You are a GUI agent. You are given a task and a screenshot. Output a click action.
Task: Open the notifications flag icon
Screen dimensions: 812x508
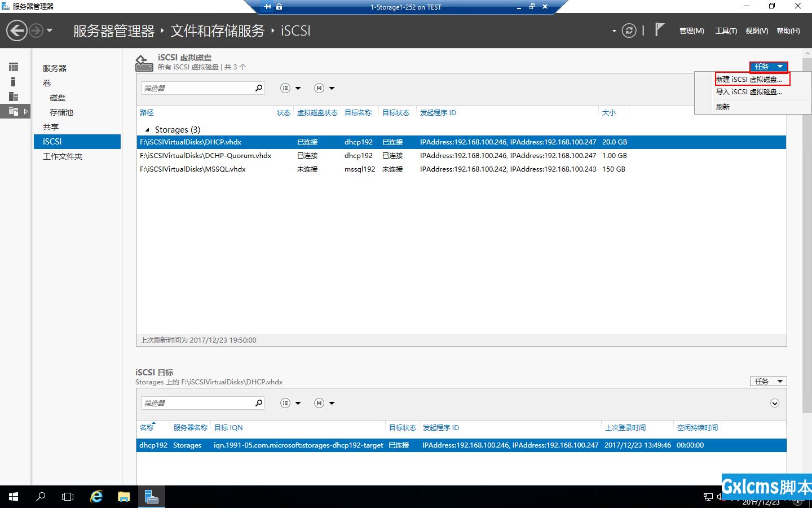[x=659, y=29]
